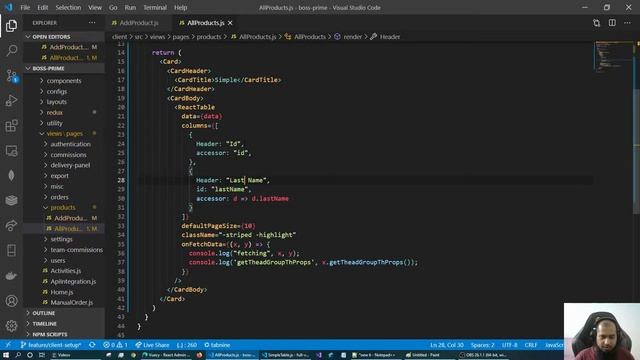Click the code minimap preview
The height and width of the screenshot is (360, 640).
pos(613,56)
